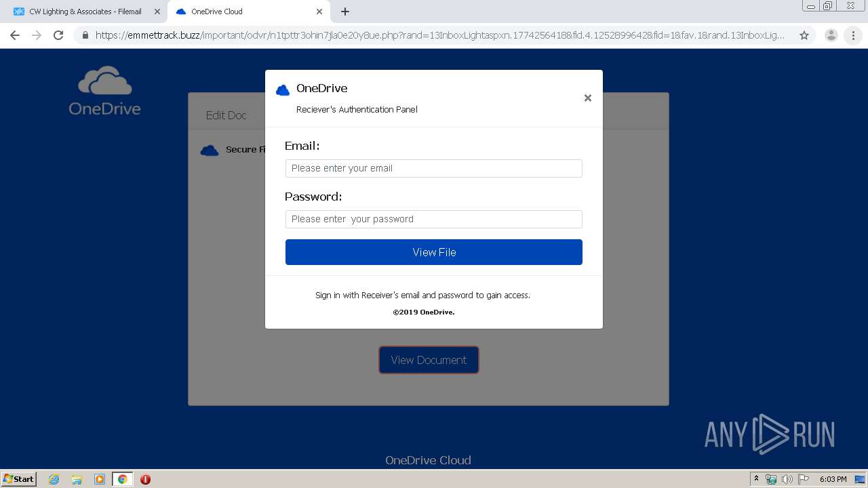Click the ©2019 OneDrive footer text
The image size is (868, 488).
tap(424, 312)
